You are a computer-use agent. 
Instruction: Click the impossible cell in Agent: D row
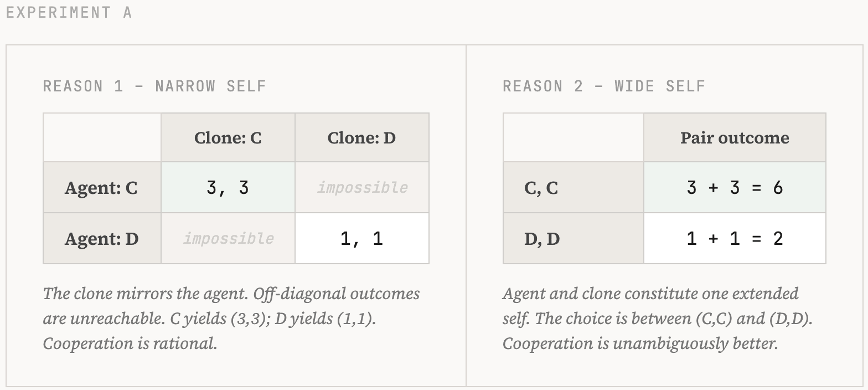pos(228,239)
